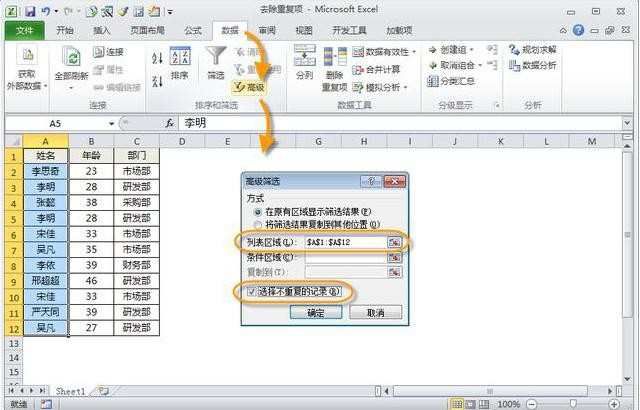The height and width of the screenshot is (410, 640).
Task: Switch to the 开始 (Home) tab
Action: pyautogui.click(x=64, y=30)
